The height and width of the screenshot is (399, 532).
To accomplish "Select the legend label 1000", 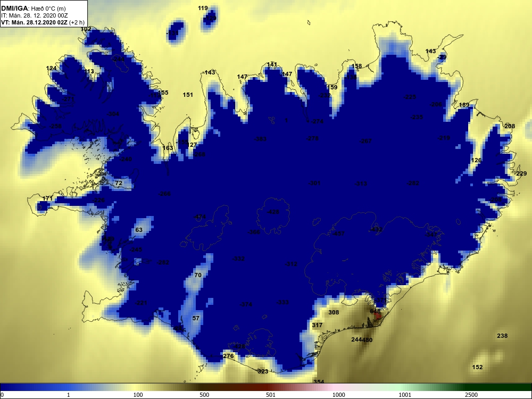I will 338,395.
